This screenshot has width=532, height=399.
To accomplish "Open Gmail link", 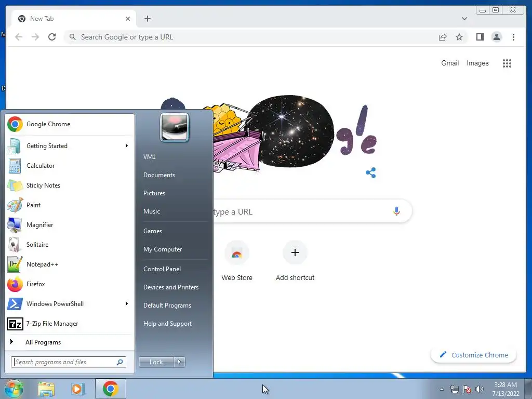I will pyautogui.click(x=450, y=63).
